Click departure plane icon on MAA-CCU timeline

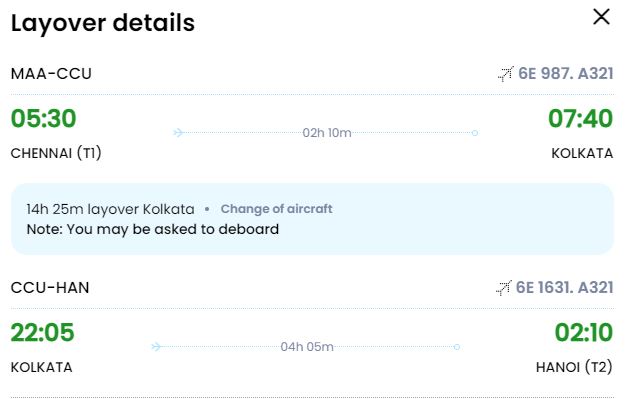(x=178, y=132)
